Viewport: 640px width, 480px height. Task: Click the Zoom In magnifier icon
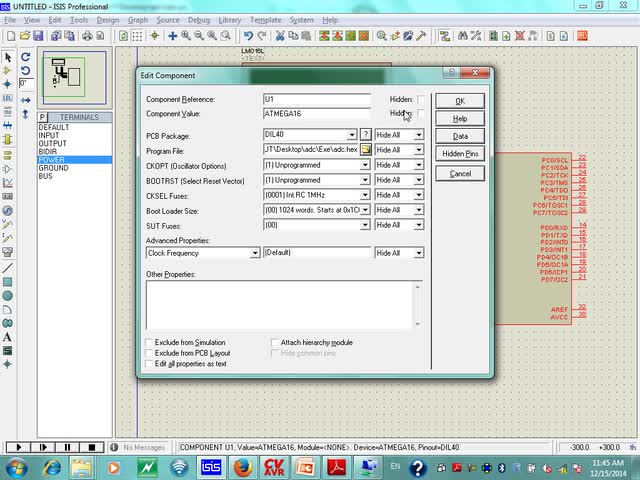pos(186,36)
